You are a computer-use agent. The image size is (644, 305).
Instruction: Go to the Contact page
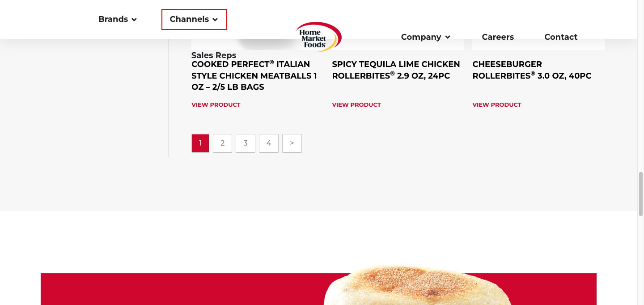pyautogui.click(x=561, y=37)
